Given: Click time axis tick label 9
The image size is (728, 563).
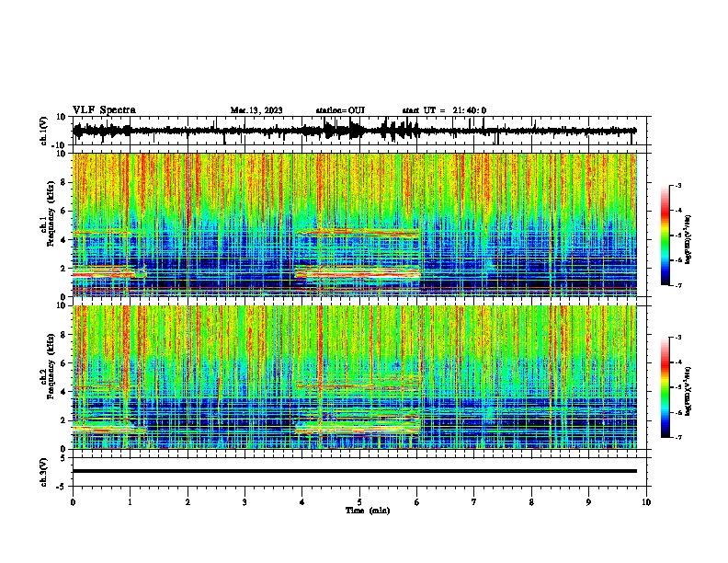Looking at the screenshot, I should [588, 502].
